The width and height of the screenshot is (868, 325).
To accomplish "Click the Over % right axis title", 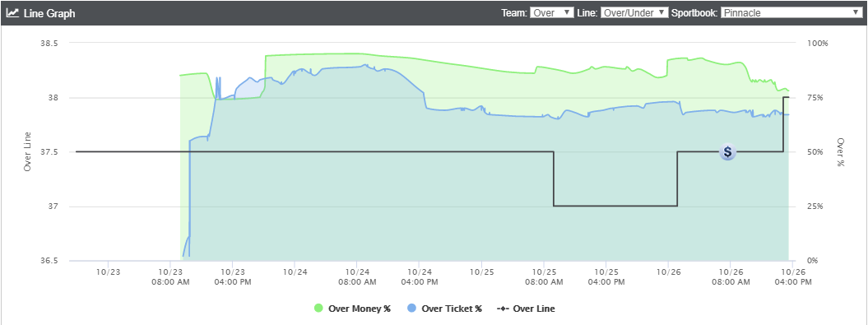I will pos(840,152).
